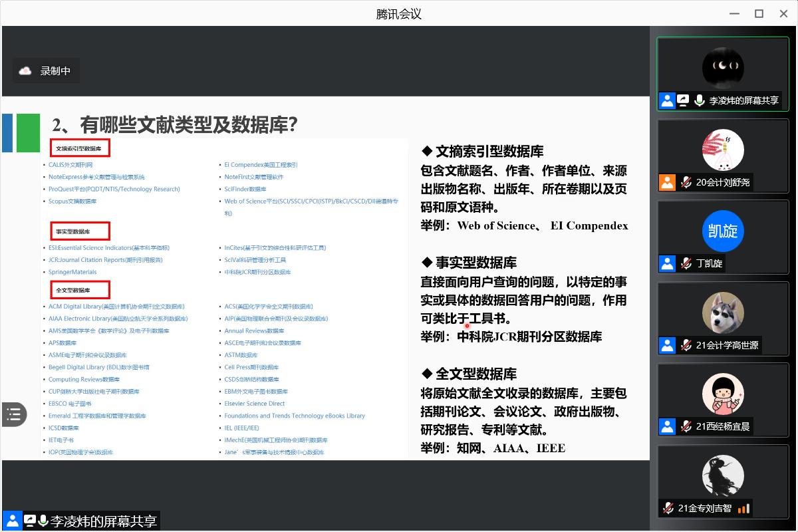Click the SpringerMaterials link
The height and width of the screenshot is (532, 798).
72,272
